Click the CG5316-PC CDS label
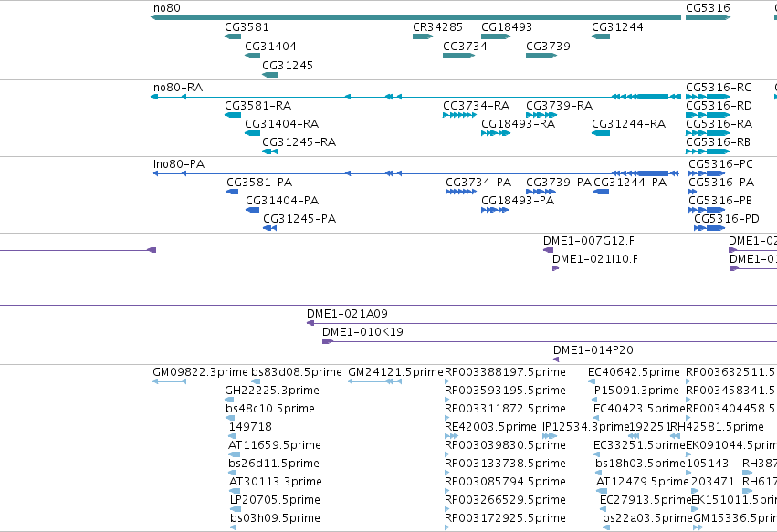This screenshot has height=532, width=777. 720,164
